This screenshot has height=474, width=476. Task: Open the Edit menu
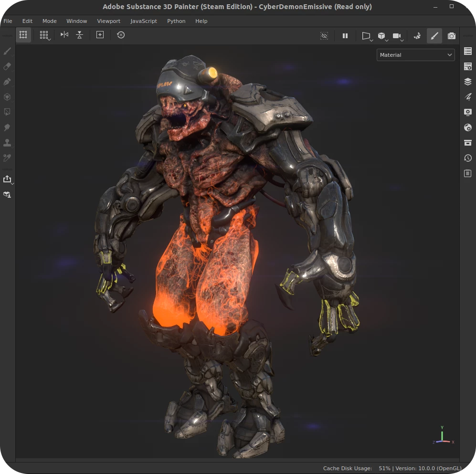click(27, 21)
